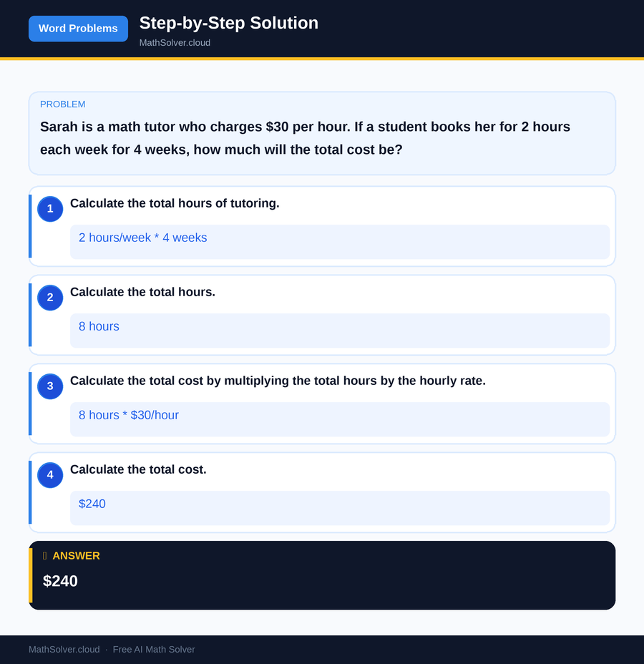Screen dimensions: 644x664
Task: Click the blue accent bar beside step 4
Action: [29, 492]
